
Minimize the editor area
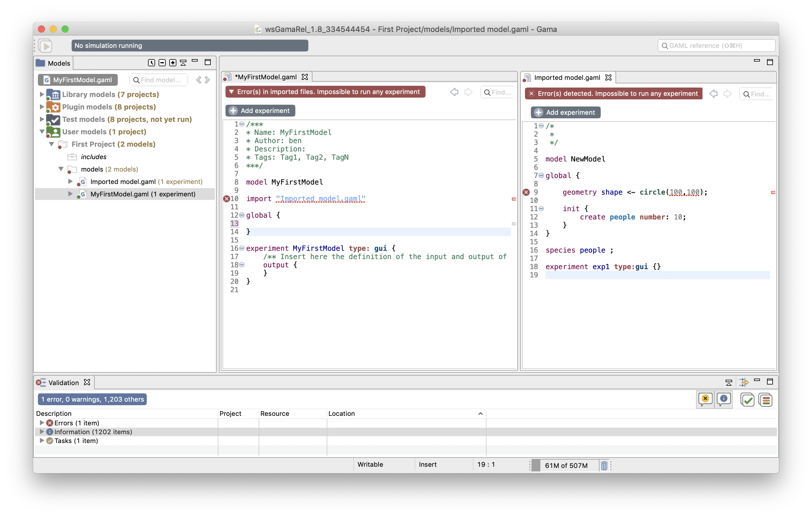757,61
